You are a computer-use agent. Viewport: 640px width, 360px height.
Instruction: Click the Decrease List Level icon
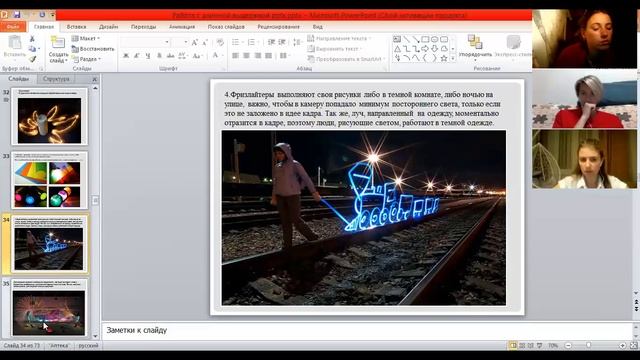point(271,42)
